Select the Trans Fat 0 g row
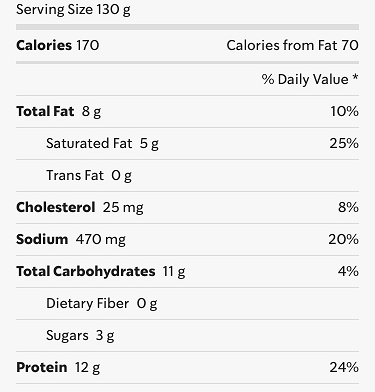375x392 pixels. pos(187,175)
